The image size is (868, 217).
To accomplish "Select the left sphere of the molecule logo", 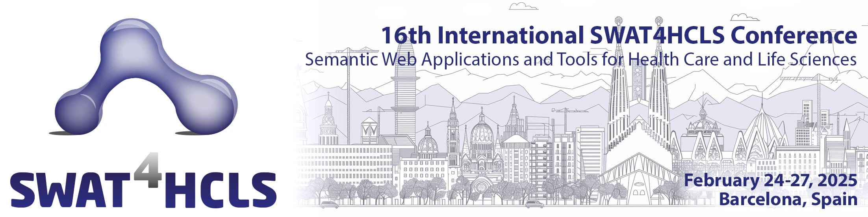I will tap(77, 112).
